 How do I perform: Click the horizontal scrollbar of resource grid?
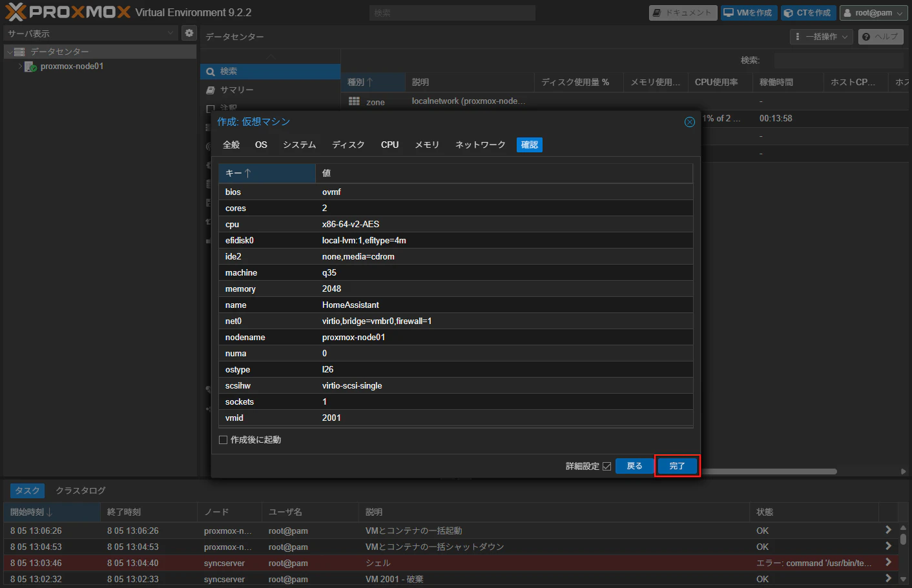(769, 471)
